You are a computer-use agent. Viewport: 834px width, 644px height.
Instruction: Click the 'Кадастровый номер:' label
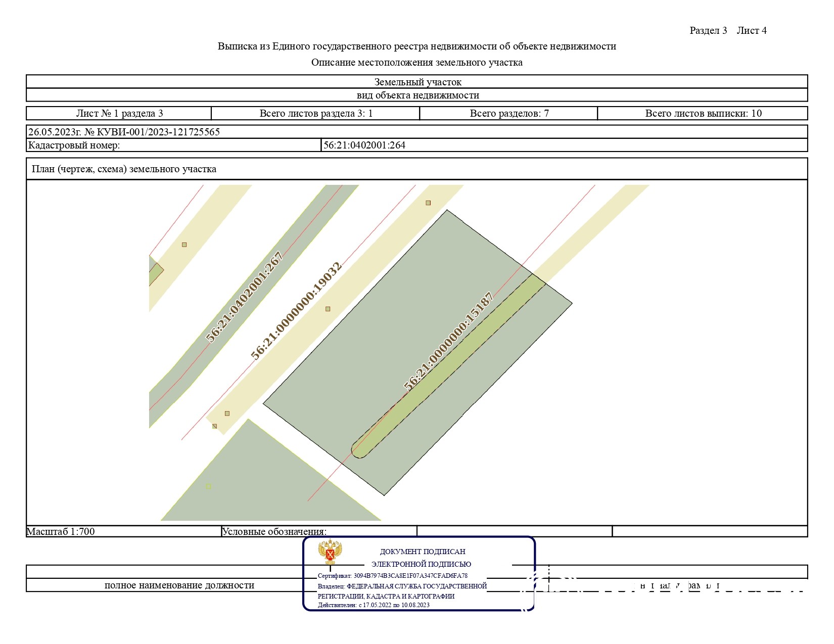pos(74,145)
